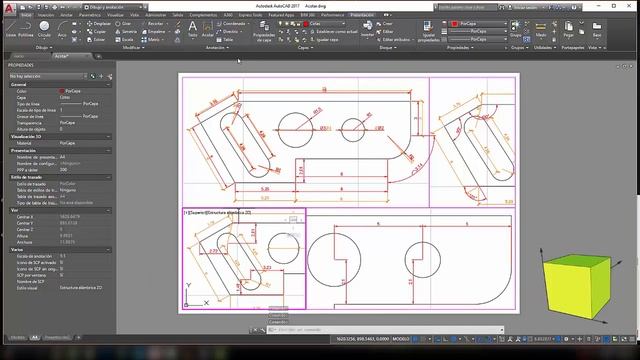Click the Escala tool
640x360 pixels.
124,40
